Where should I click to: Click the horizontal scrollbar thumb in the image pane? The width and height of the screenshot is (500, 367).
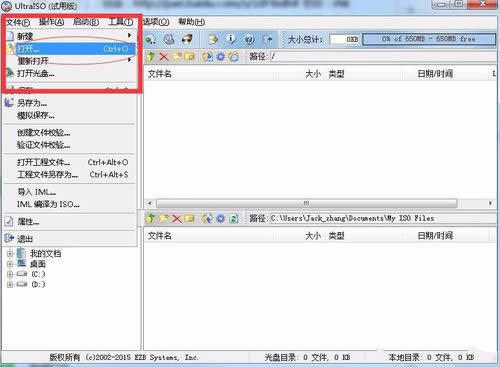click(307, 203)
